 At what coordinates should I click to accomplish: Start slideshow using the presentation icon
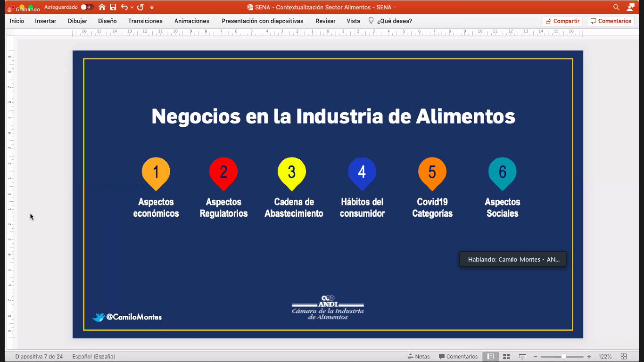pos(522,356)
